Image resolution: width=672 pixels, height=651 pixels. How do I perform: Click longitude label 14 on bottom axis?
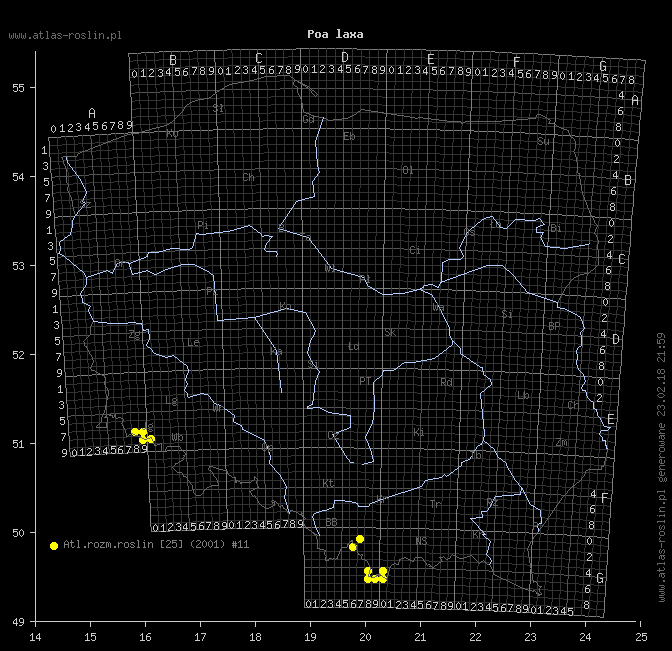[35, 637]
